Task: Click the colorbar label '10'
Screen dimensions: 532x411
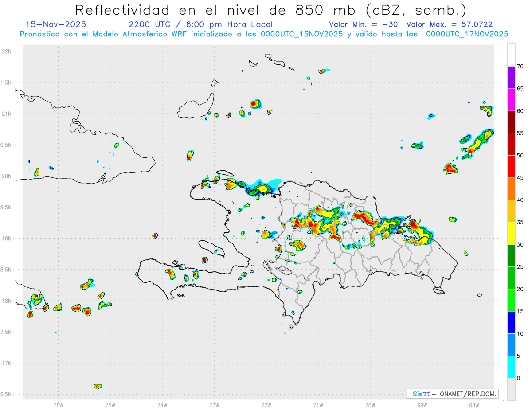Action: coord(520,333)
